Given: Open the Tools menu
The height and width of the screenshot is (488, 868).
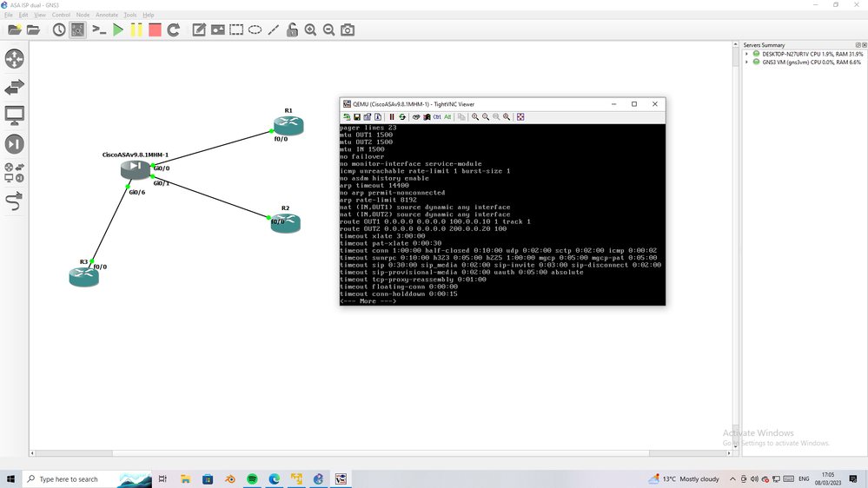Looking at the screenshot, I should click(x=130, y=15).
